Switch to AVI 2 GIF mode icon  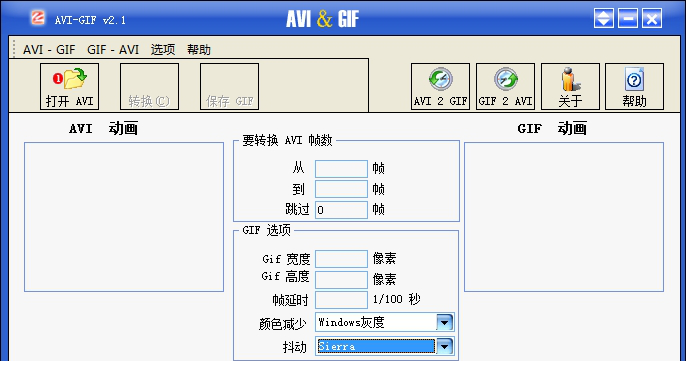440,86
